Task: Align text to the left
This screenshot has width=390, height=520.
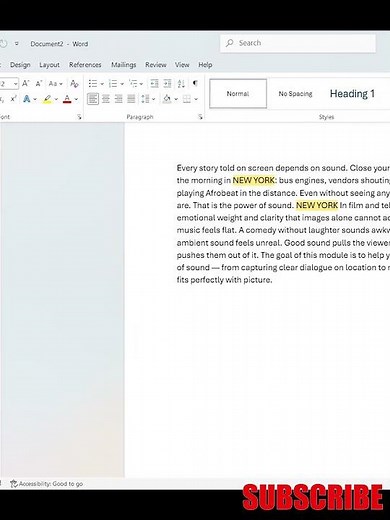Action: (x=93, y=99)
